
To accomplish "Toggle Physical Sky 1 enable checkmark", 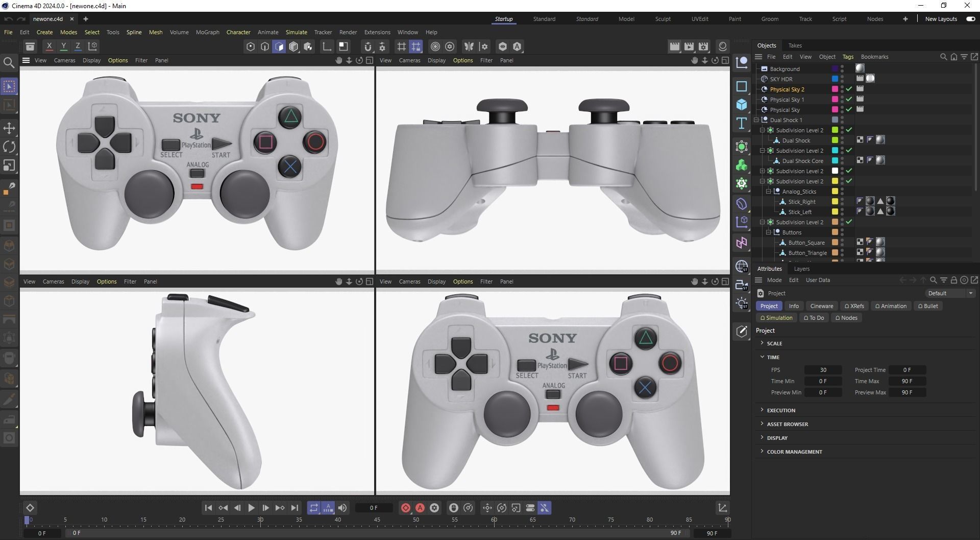I will click(x=849, y=99).
